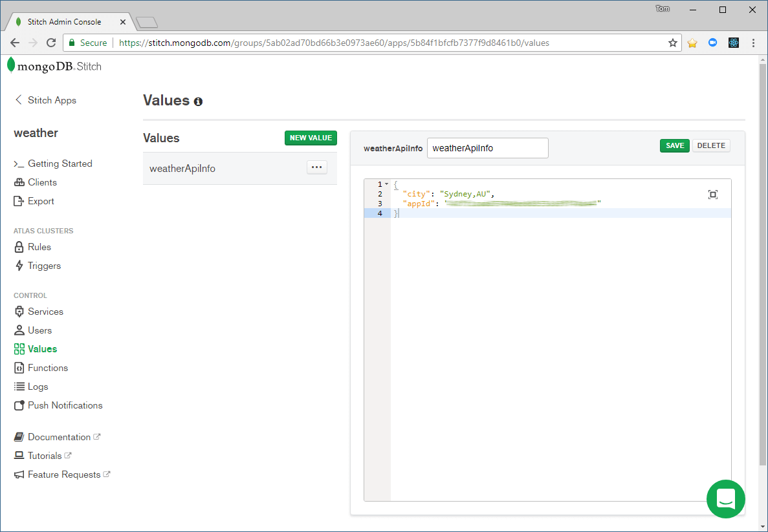
Task: Open the Tutorials external link
Action: point(43,456)
